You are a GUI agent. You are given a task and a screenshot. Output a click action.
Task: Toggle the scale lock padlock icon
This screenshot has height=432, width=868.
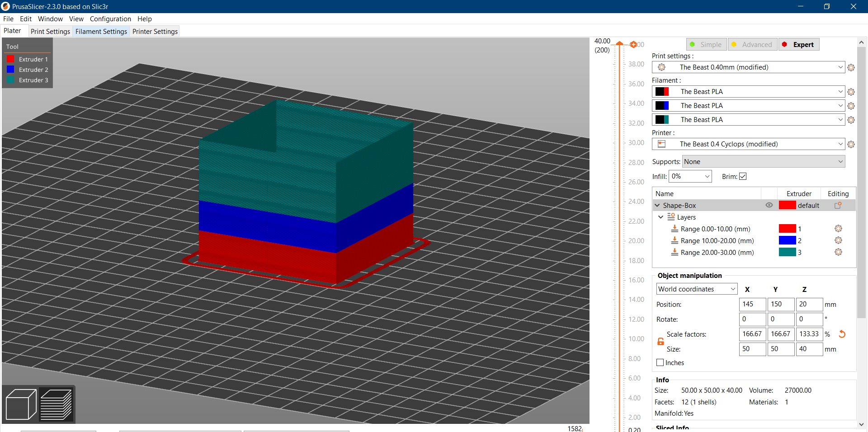click(660, 342)
